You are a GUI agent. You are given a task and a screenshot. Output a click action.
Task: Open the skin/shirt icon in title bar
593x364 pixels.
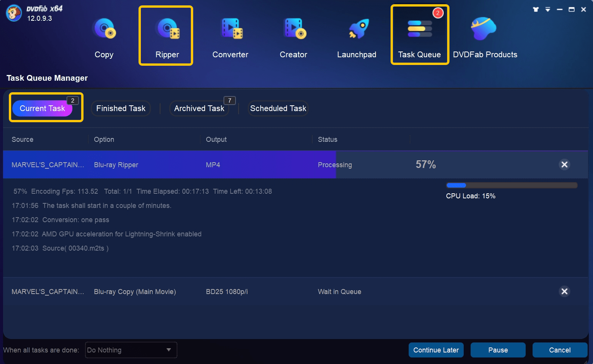click(536, 10)
